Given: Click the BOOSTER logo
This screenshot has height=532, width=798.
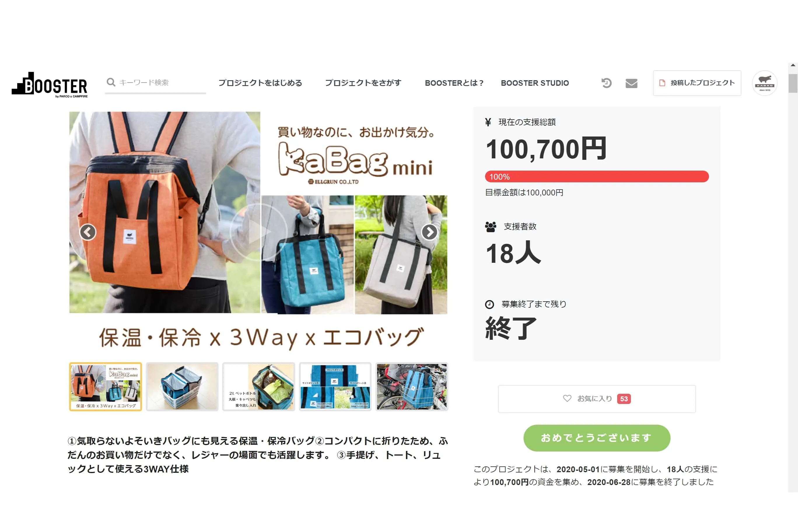Looking at the screenshot, I should tap(50, 85).
